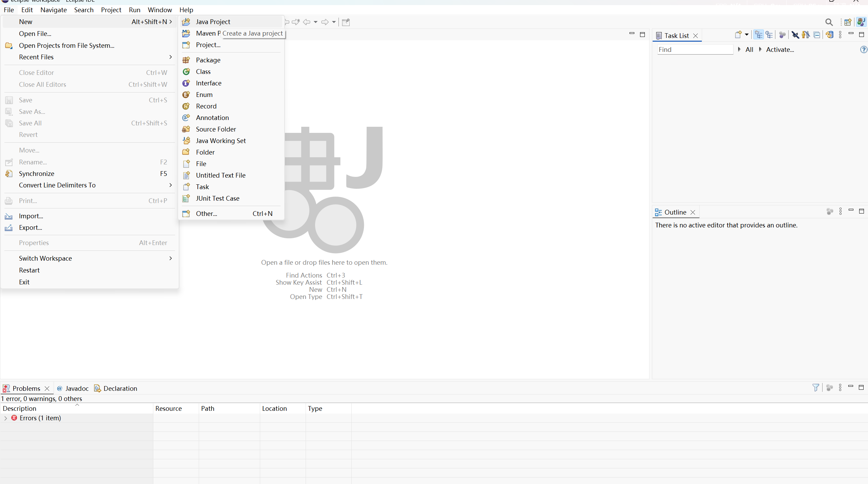
Task: Click the toolbar search magnifier icon
Action: (829, 22)
